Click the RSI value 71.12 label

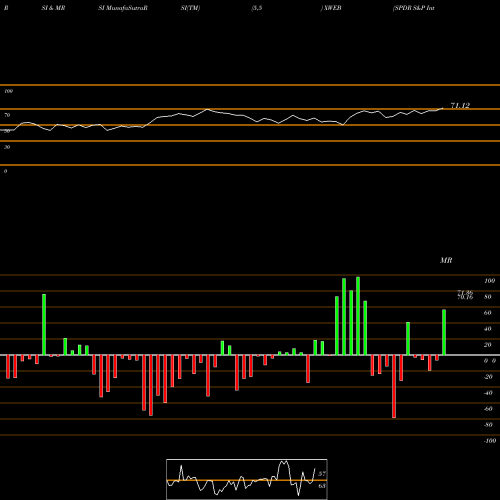[x=460, y=106]
